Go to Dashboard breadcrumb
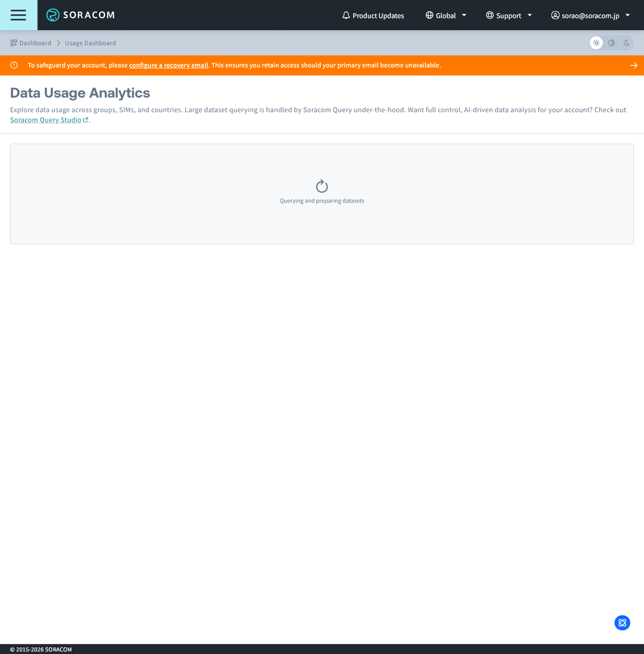Viewport: 644px width, 654px height. pos(31,43)
